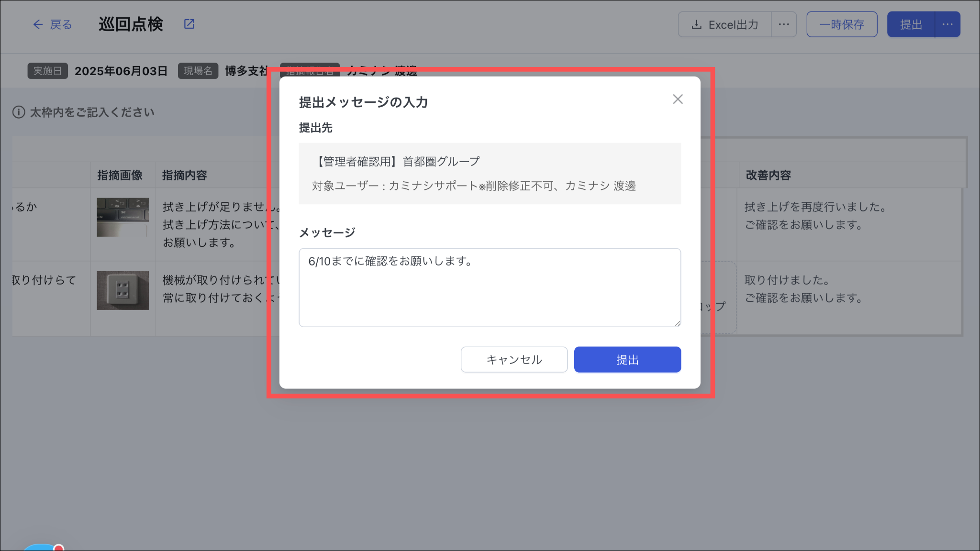Viewport: 980px width, 551px height.
Task: Click the header 提出 button
Action: coord(911,24)
